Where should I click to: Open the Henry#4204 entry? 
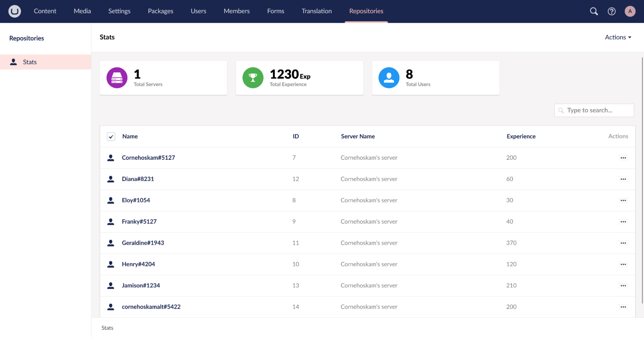138,264
